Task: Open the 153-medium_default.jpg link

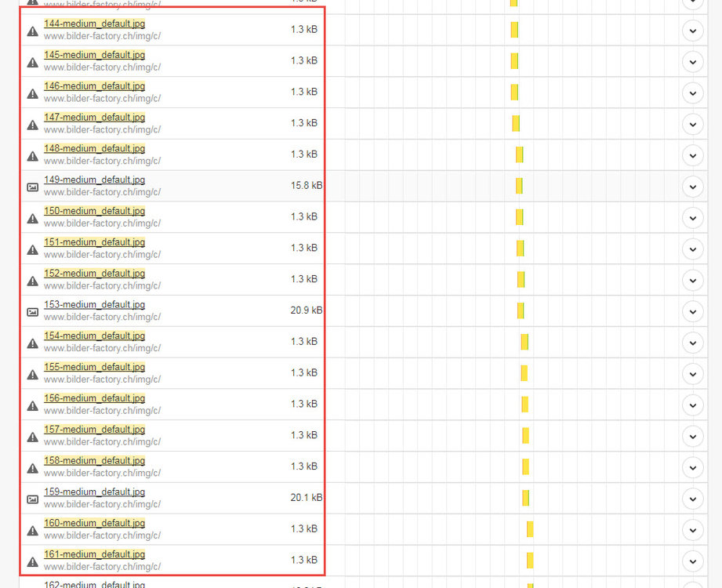Action: pos(94,304)
